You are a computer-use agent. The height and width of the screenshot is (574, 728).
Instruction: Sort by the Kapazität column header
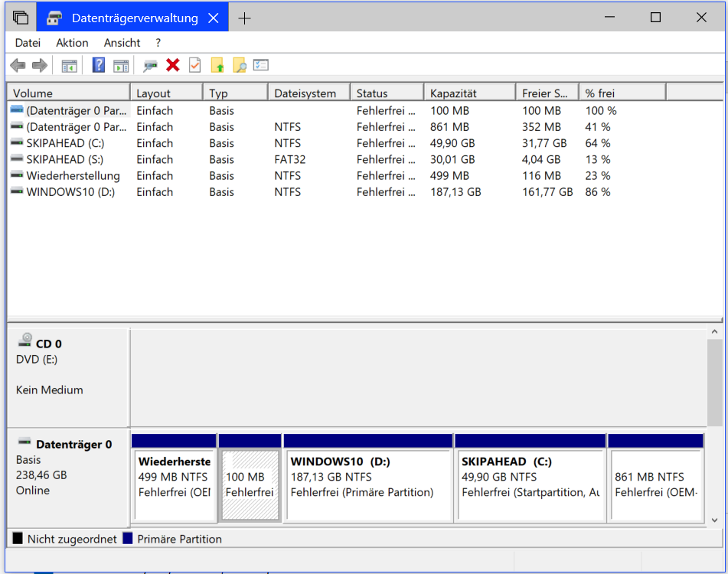(470, 93)
